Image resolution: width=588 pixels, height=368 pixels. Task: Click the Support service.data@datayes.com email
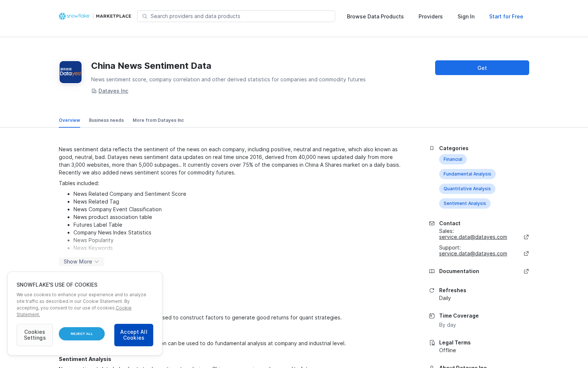[473, 254]
